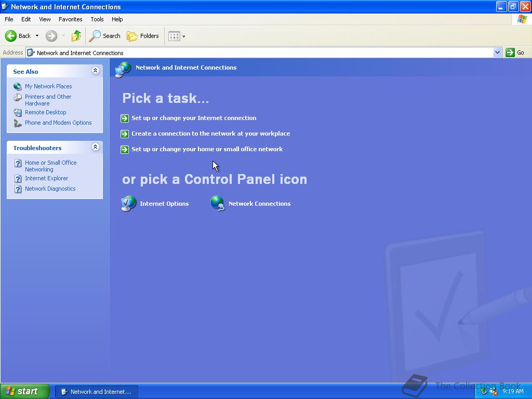The width and height of the screenshot is (532, 399).
Task: Open Network Diagnostics link
Action: click(x=50, y=189)
